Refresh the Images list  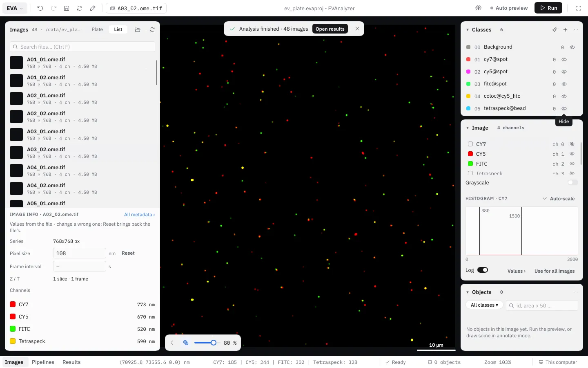pyautogui.click(x=152, y=30)
